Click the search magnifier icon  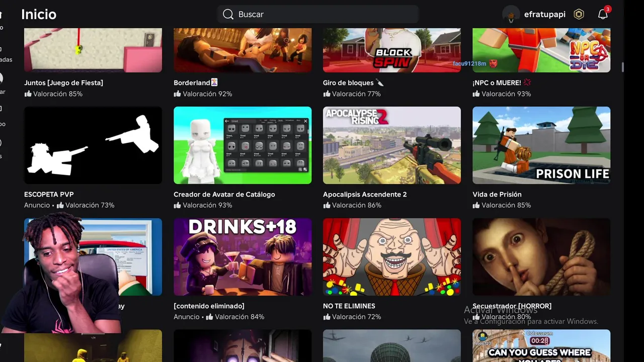point(228,14)
